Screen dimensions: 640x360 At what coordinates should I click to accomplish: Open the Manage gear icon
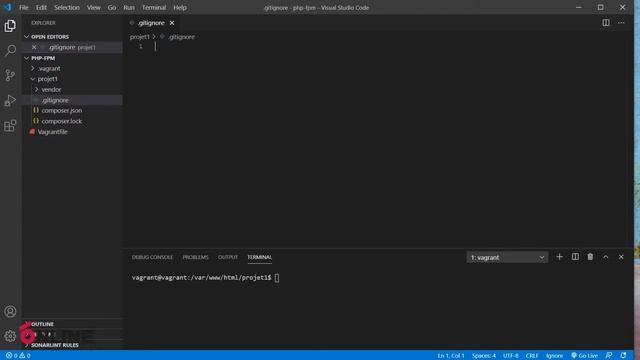pyautogui.click(x=10, y=336)
